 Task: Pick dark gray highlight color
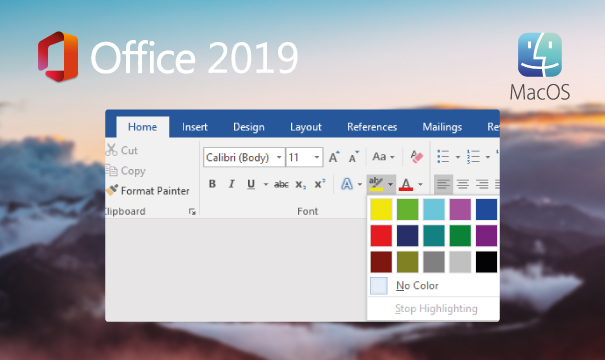tap(434, 262)
